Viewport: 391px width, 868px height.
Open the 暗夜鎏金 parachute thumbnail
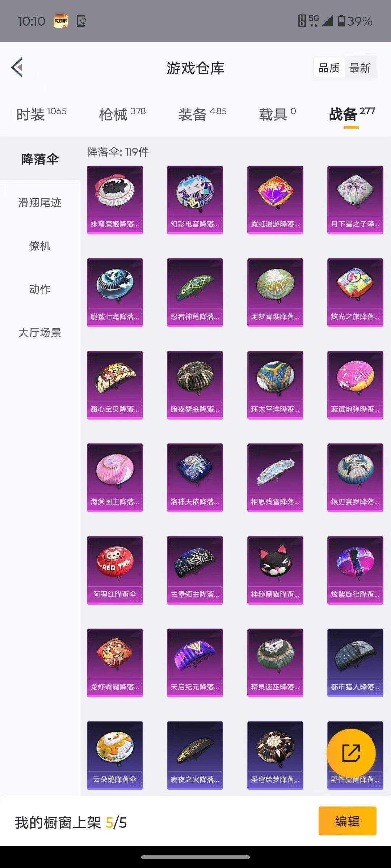click(x=195, y=385)
